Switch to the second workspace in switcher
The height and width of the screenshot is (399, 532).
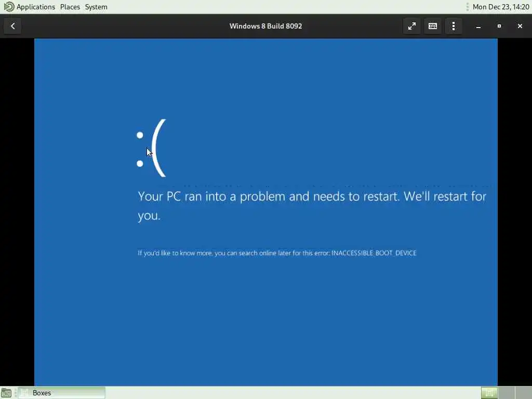(x=506, y=393)
